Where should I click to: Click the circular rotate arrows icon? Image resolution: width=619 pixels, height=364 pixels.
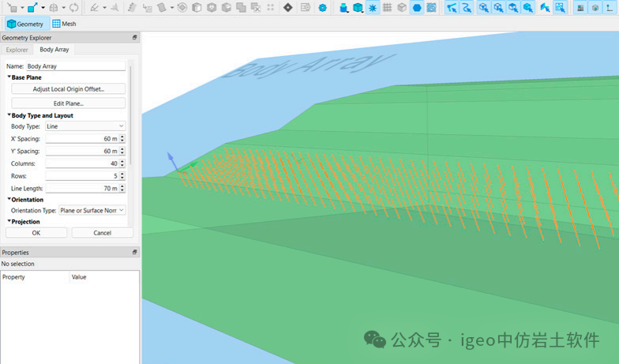click(74, 8)
